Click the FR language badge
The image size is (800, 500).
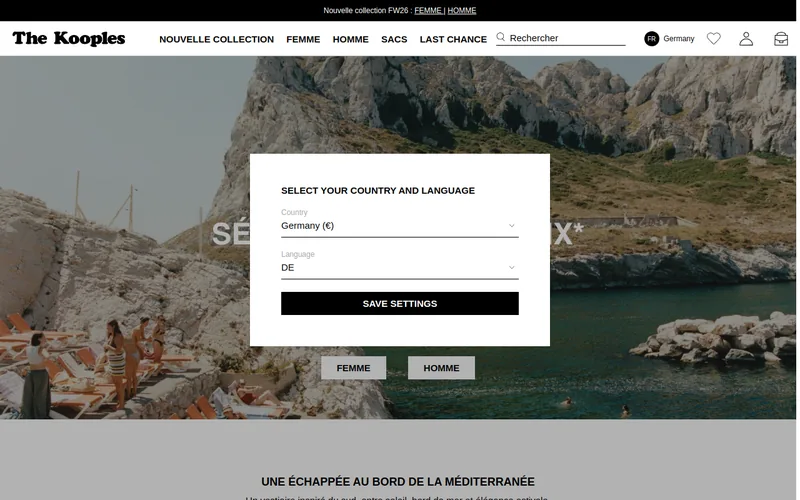click(654, 39)
